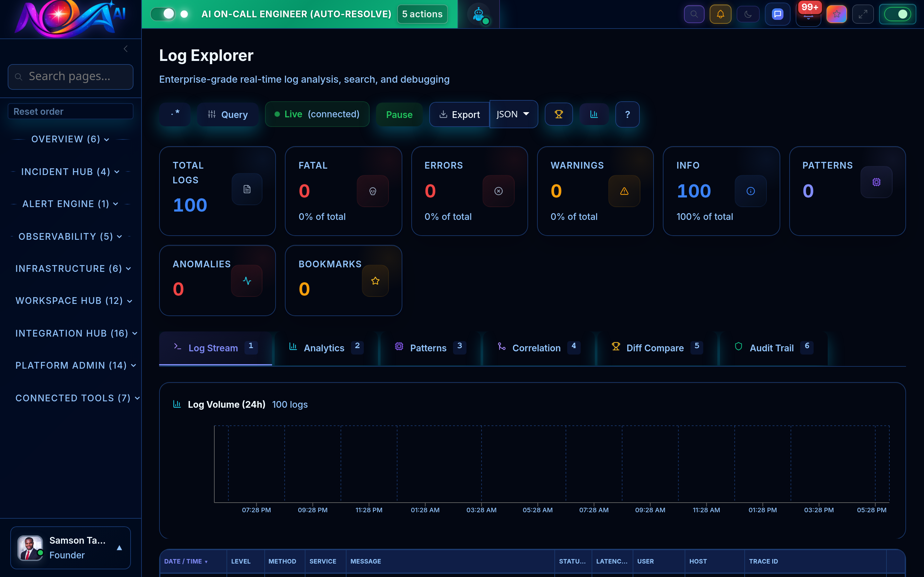Click the Search pages input field
The height and width of the screenshot is (577, 924).
pos(70,76)
